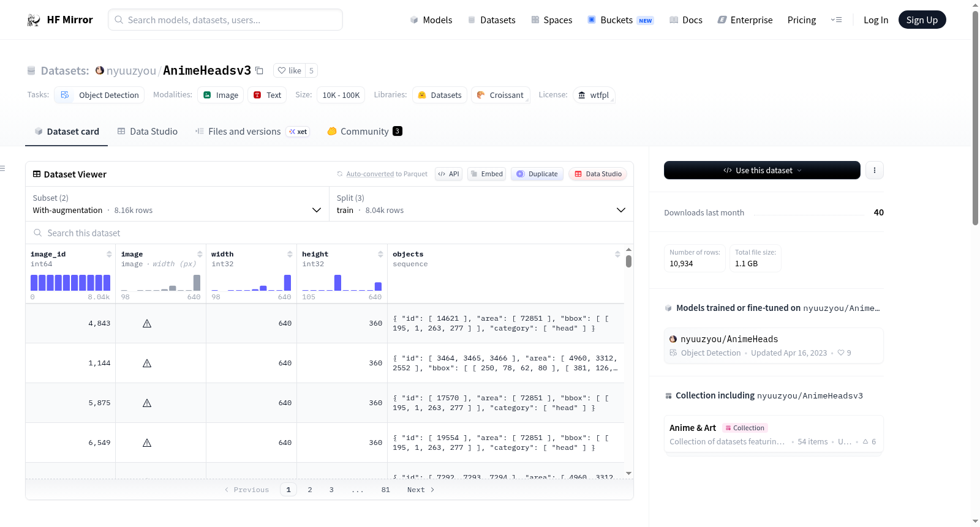Go to page 2 of the dataset

[310, 490]
